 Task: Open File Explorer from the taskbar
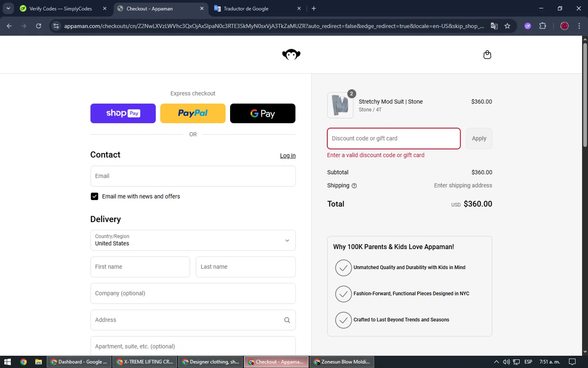38,362
